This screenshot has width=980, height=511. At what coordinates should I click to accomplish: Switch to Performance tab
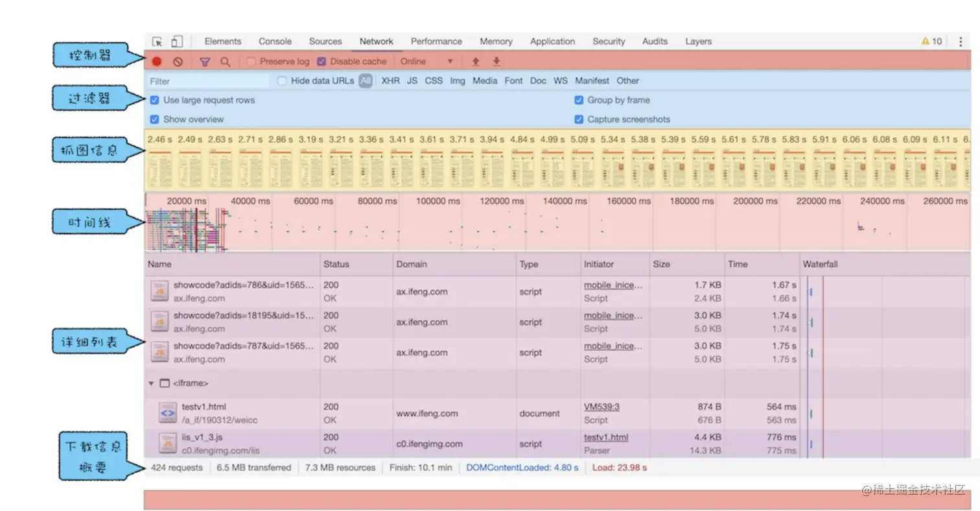click(436, 42)
